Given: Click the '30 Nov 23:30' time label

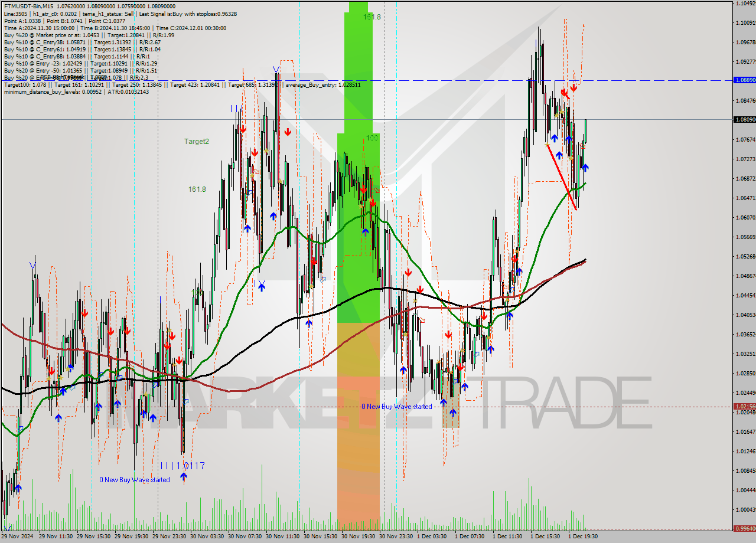Looking at the screenshot, I should tap(396, 537).
